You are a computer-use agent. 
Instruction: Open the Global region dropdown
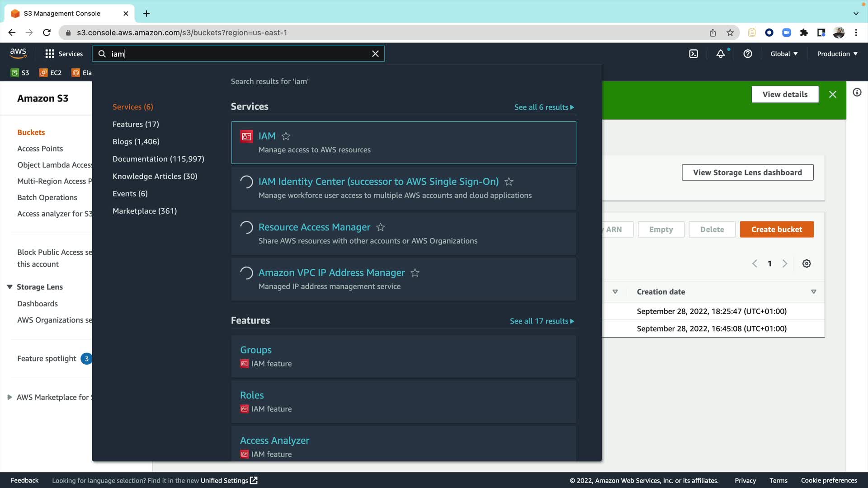tap(784, 54)
